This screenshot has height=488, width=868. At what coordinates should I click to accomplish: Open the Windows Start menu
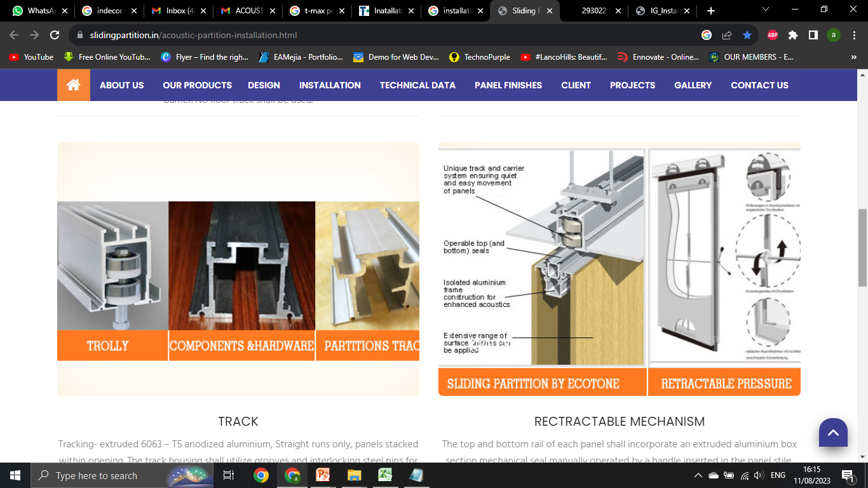pyautogui.click(x=15, y=475)
